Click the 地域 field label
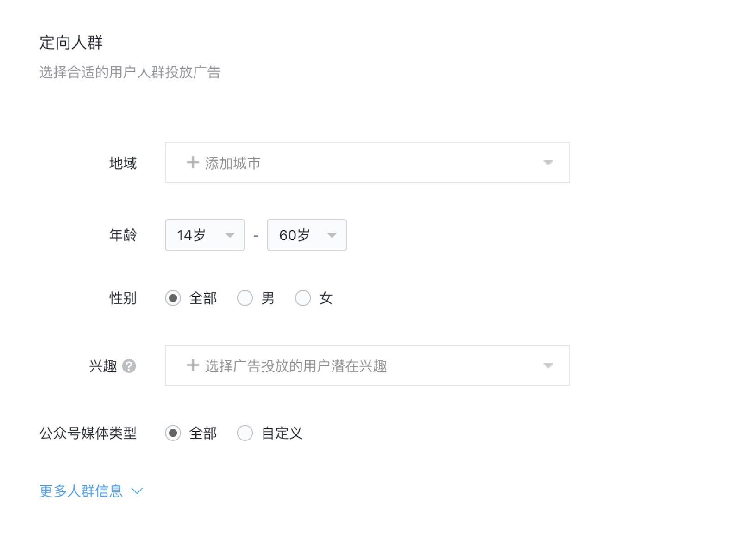This screenshot has width=741, height=560. [123, 163]
